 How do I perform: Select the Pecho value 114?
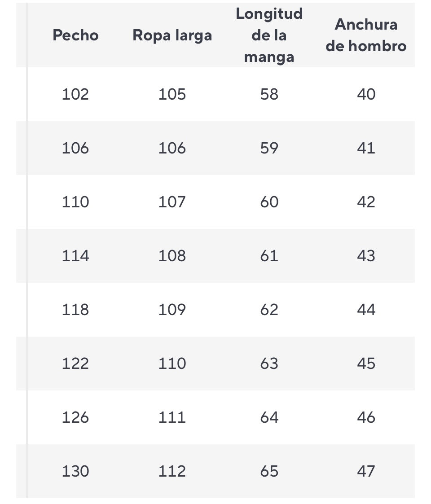pyautogui.click(x=75, y=256)
